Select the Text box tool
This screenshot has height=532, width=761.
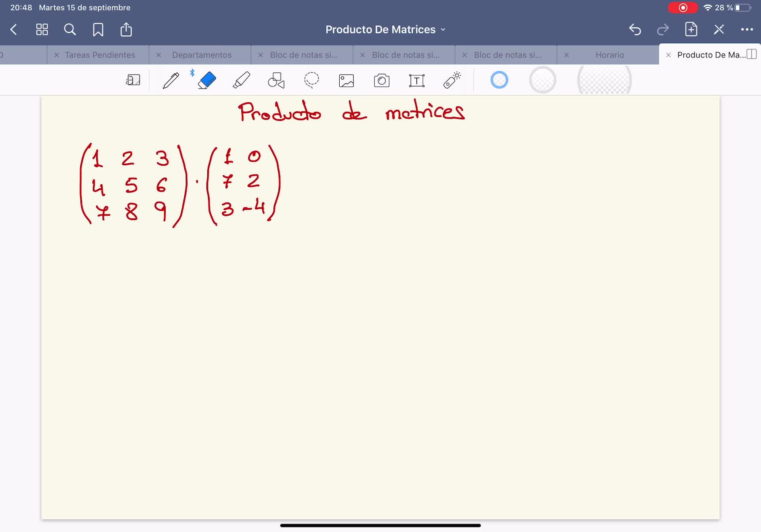(x=417, y=80)
